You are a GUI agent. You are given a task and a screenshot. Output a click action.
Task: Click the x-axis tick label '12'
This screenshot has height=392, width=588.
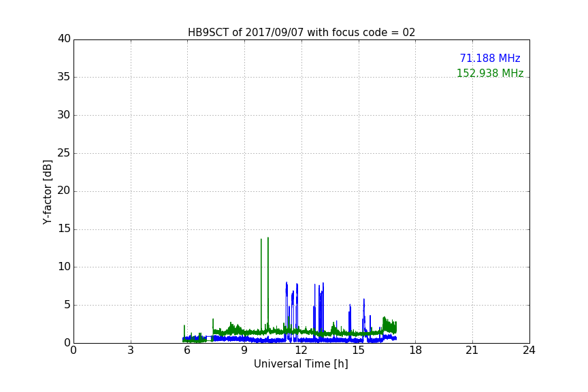[301, 350]
